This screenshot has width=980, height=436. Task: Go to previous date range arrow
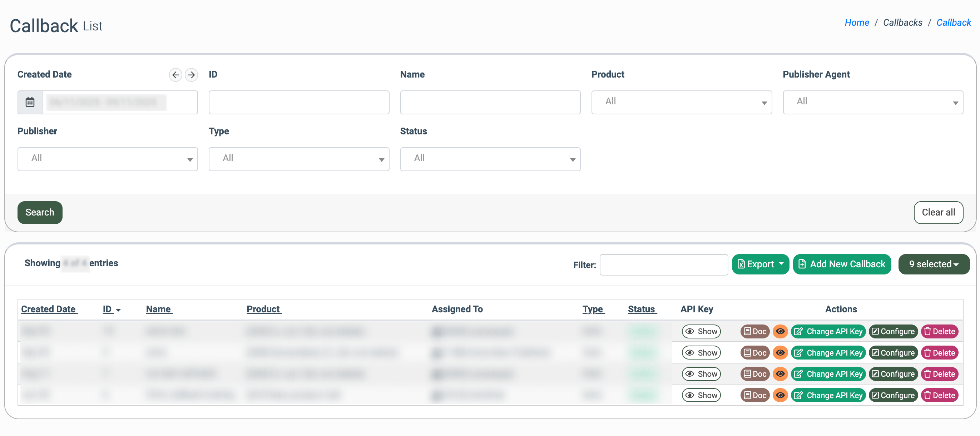click(175, 75)
